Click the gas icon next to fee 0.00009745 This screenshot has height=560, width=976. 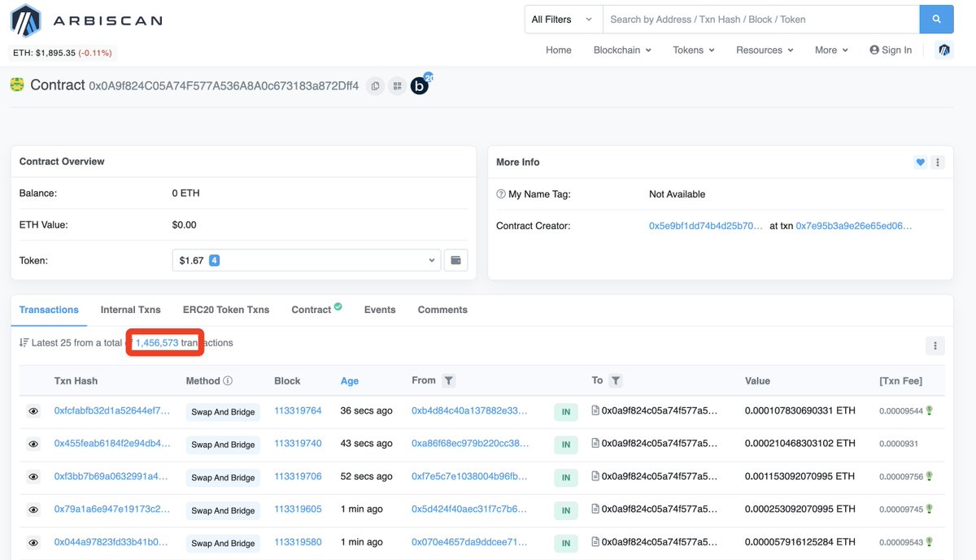[x=929, y=509]
